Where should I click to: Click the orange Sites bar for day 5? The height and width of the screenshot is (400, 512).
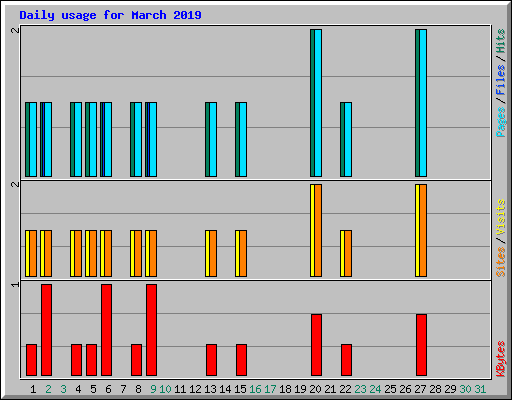click(93, 253)
